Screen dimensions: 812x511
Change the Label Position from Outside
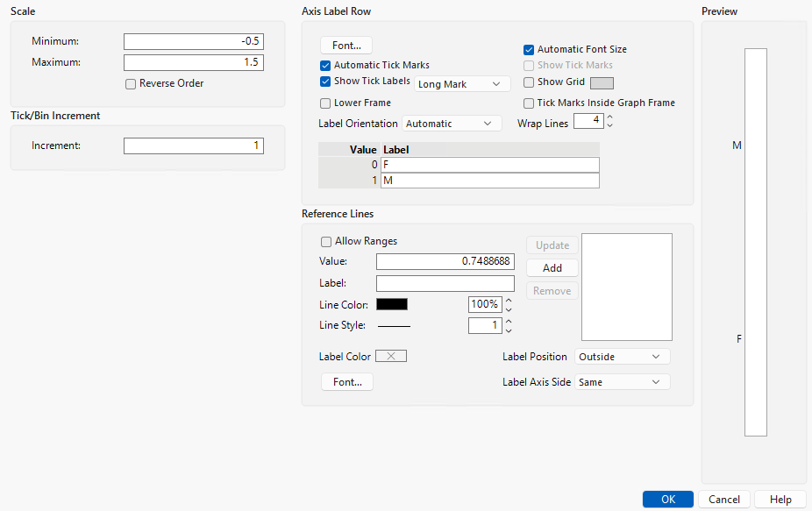[x=622, y=356]
